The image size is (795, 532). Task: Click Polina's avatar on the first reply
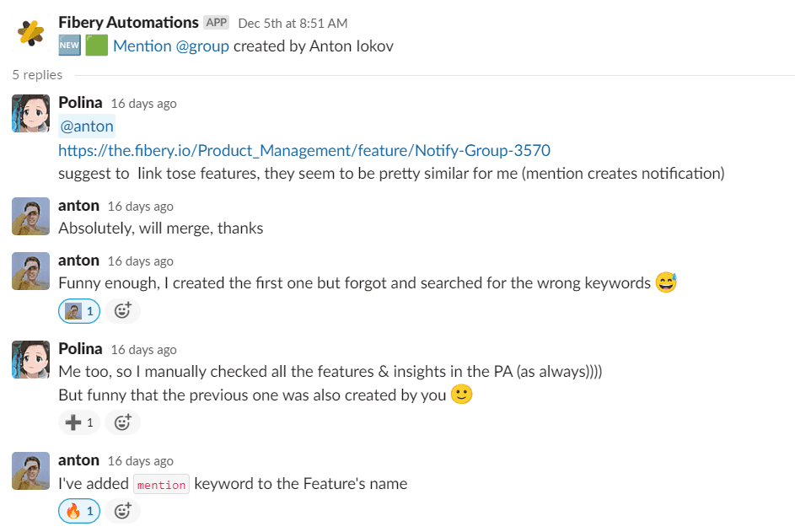click(x=31, y=114)
